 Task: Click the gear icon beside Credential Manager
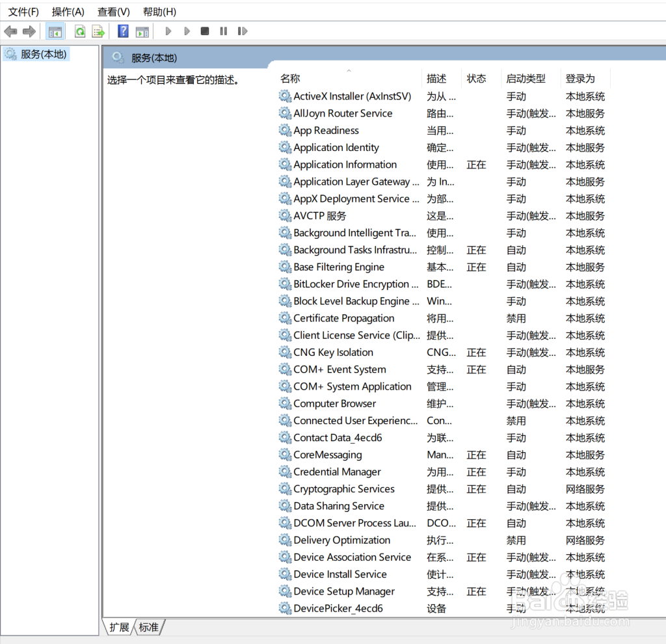point(285,472)
